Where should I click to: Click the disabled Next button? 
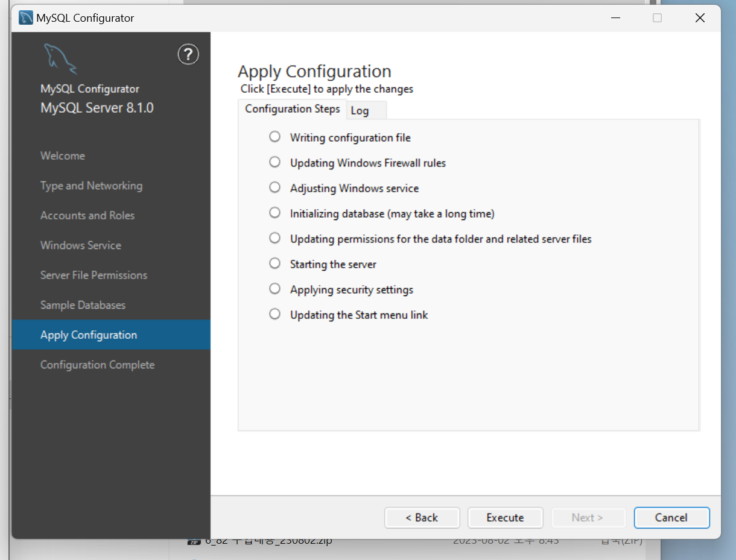pyautogui.click(x=588, y=518)
